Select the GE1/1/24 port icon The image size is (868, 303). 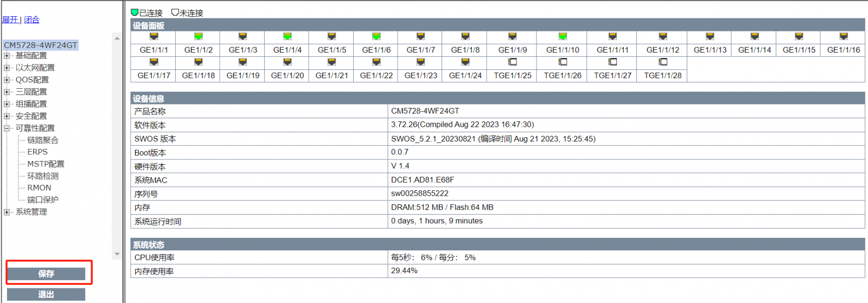[465, 62]
